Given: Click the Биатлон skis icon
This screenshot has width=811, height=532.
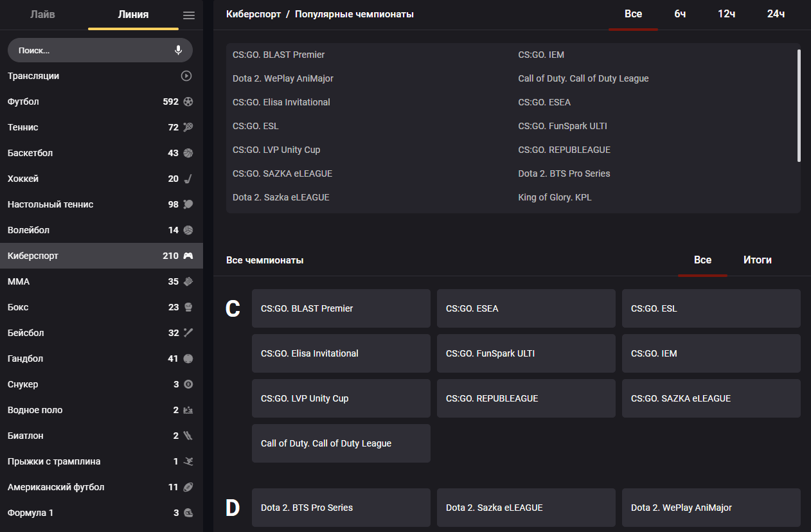Looking at the screenshot, I should (x=188, y=436).
